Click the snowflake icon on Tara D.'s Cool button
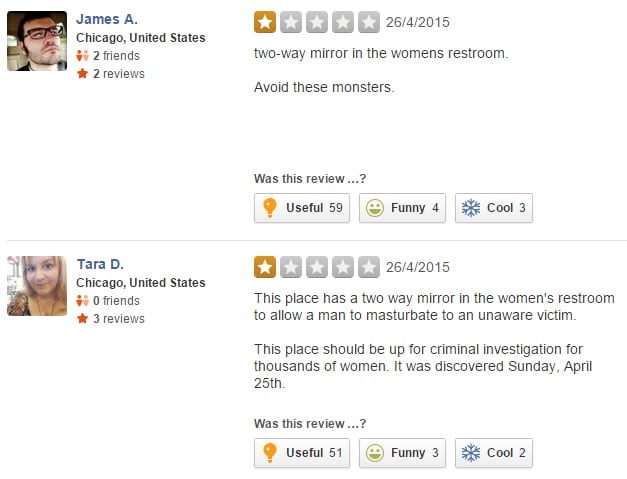This screenshot has width=627, height=479. click(x=471, y=453)
